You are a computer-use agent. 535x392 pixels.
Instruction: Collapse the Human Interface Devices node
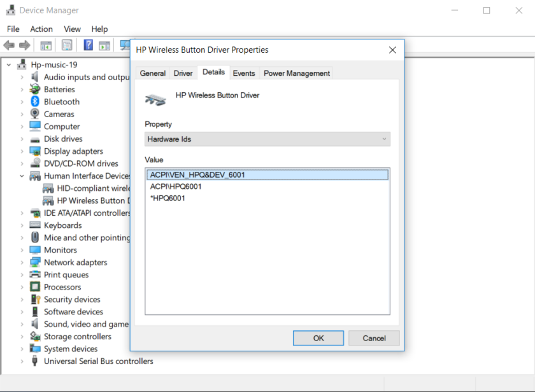[x=22, y=176]
